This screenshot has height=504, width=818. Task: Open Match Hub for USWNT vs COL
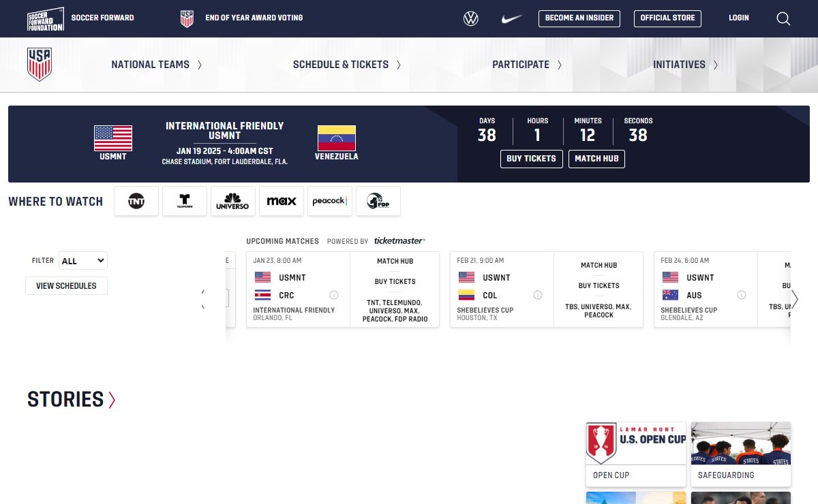pos(599,266)
